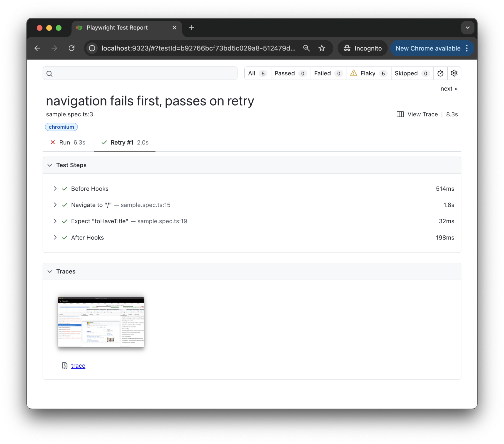Go to the next test via next link
The image size is (504, 444).
449,89
